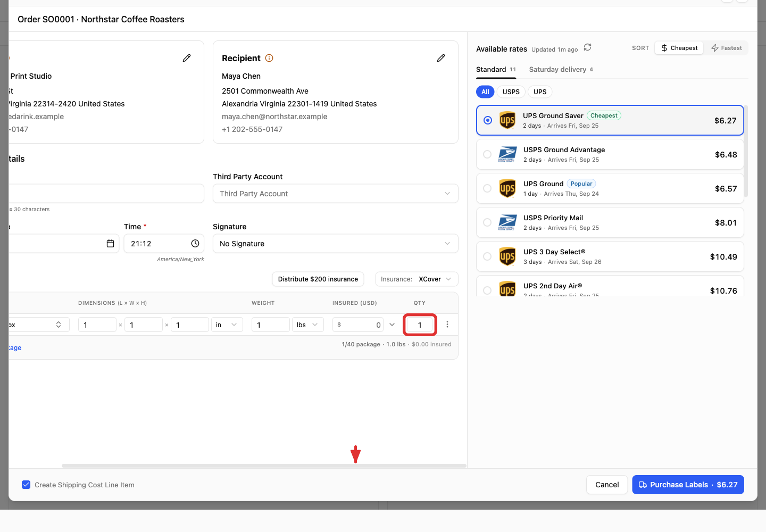
Task: Click the rates list vertical scrollbar
Action: click(746, 151)
